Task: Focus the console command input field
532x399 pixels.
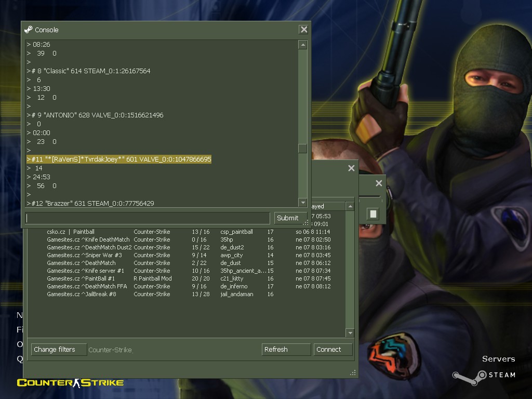Action: pos(148,218)
